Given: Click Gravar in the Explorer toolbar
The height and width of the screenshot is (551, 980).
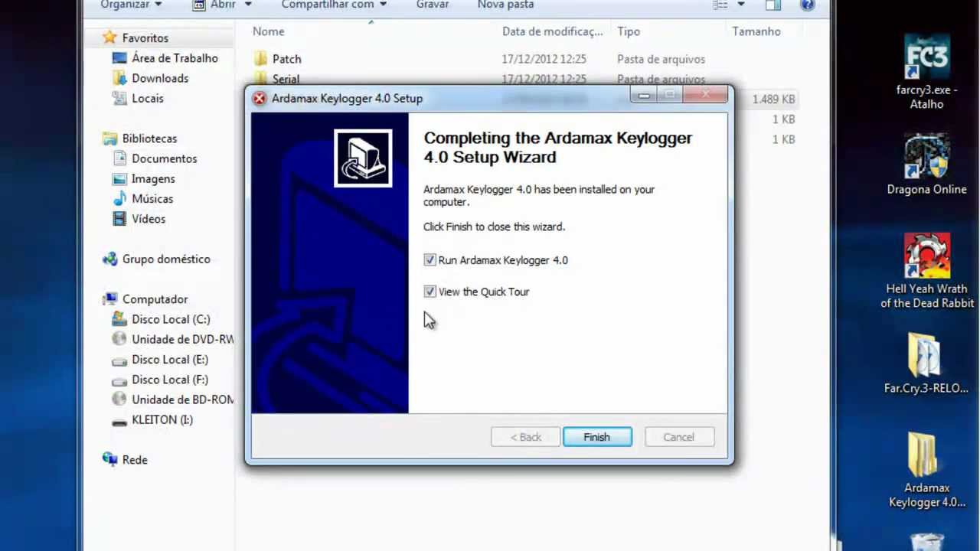Looking at the screenshot, I should point(433,5).
